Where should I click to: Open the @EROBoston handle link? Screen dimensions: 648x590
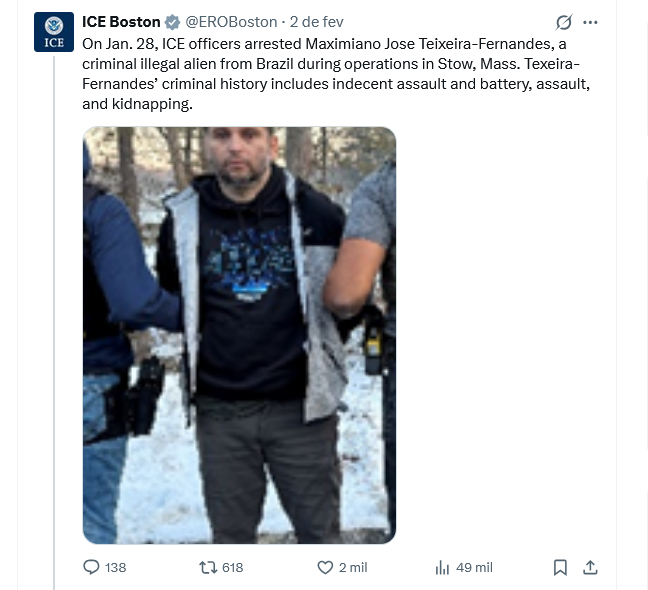pyautogui.click(x=231, y=22)
